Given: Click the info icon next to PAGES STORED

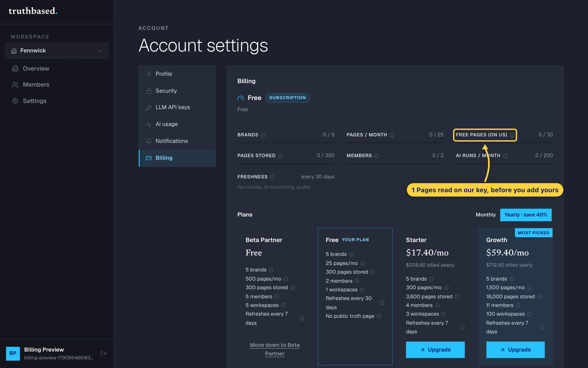Looking at the screenshot, I should point(280,156).
